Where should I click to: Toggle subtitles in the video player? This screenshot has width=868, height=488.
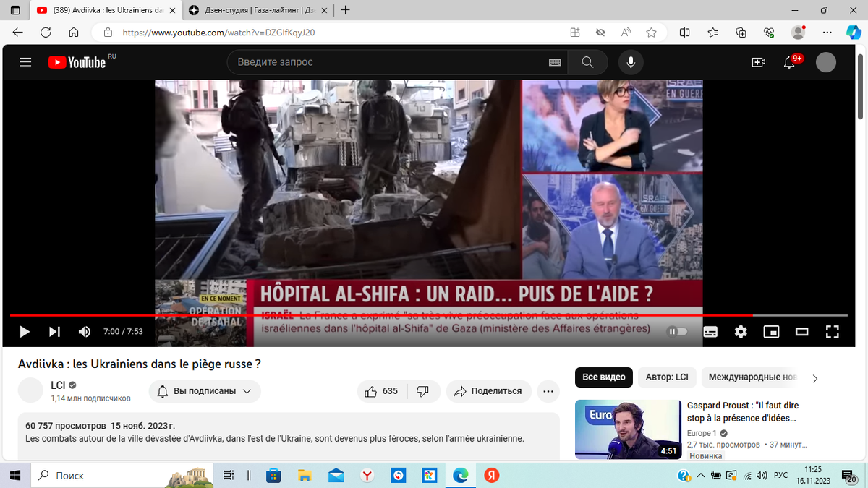click(x=710, y=332)
